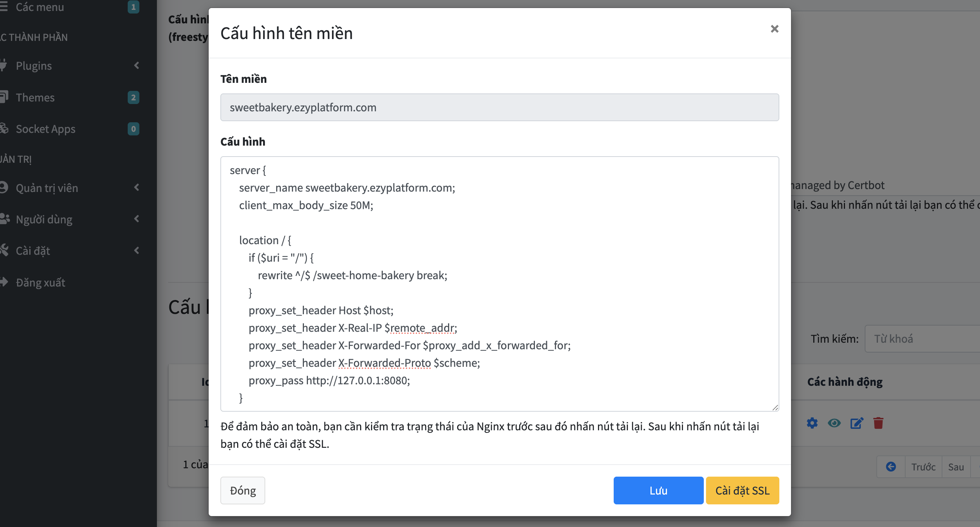Click the Themes icon in sidebar
980x527 pixels.
(3, 97)
